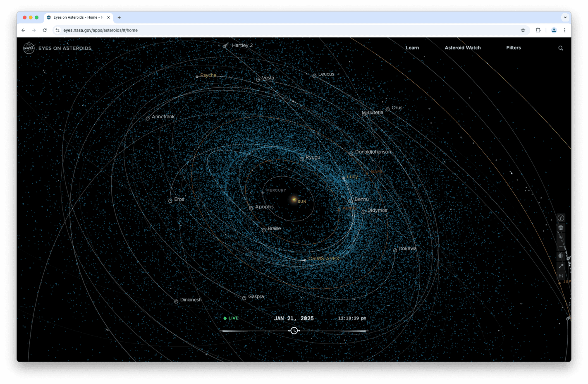Click the search magnifier icon
588x384 pixels.
[561, 48]
